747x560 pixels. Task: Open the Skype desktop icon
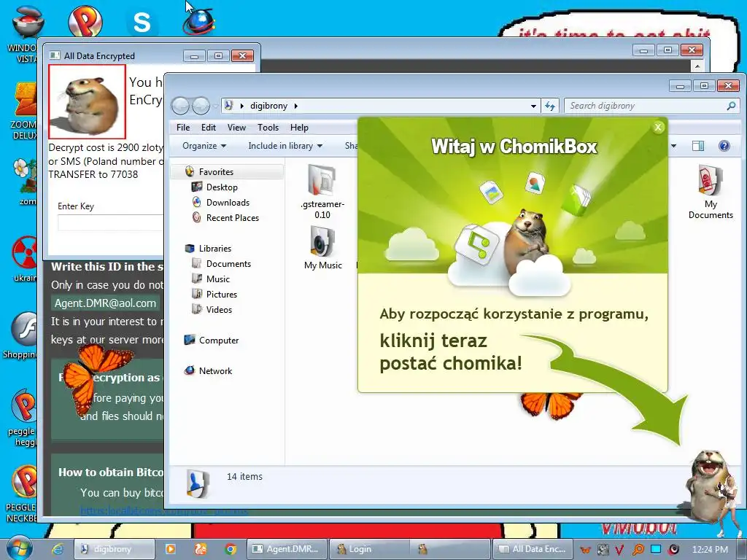[x=142, y=23]
